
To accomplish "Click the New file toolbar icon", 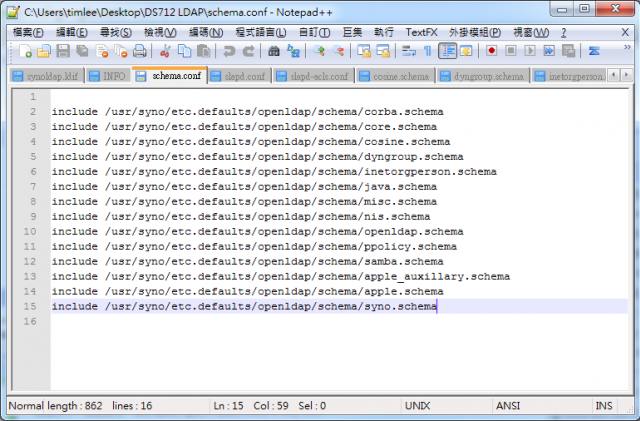I will [x=25, y=51].
